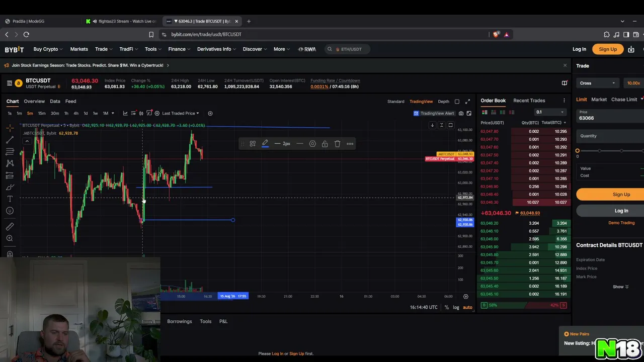Search in the ETH/USDT search box
The image size is (644, 362).
[x=347, y=49]
